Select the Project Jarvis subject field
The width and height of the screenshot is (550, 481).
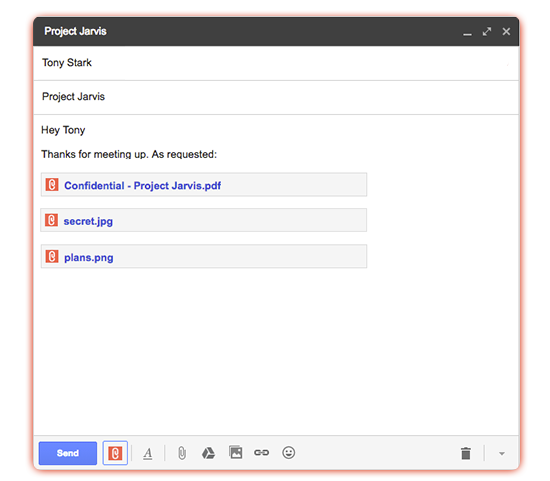click(x=276, y=97)
